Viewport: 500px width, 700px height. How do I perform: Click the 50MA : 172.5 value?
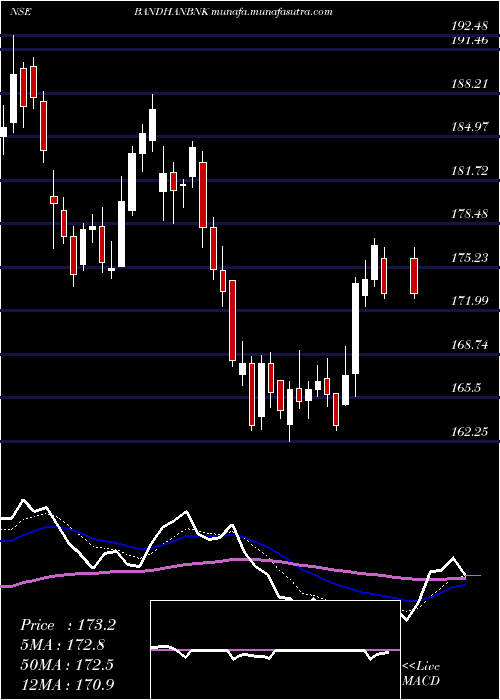tap(67, 665)
